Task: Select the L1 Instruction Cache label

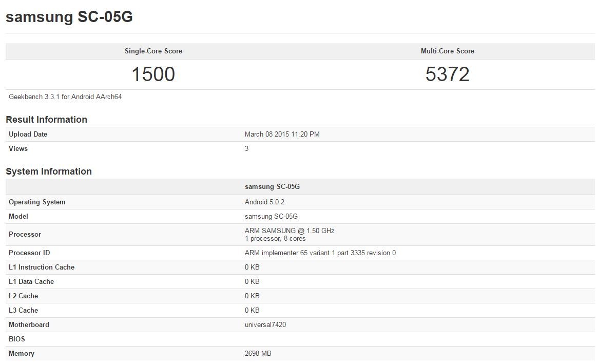Action: (42, 267)
